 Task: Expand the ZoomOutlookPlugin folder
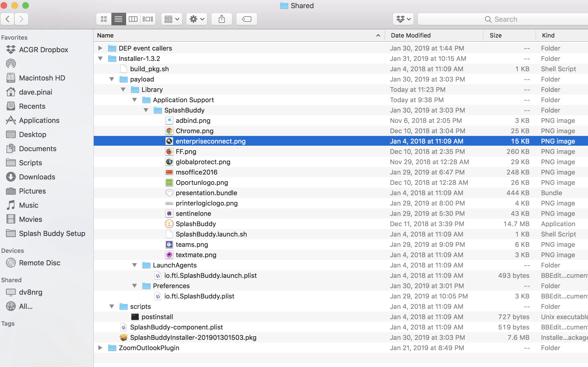100,348
